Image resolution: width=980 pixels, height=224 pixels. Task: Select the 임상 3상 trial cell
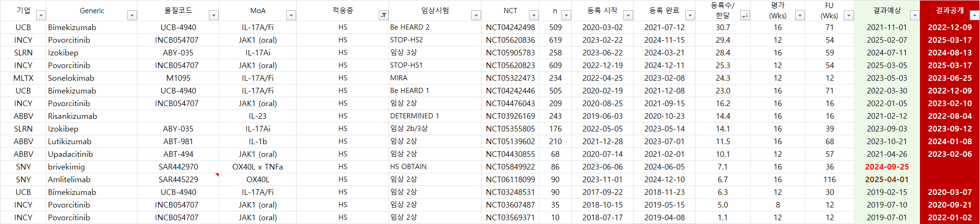435,53
